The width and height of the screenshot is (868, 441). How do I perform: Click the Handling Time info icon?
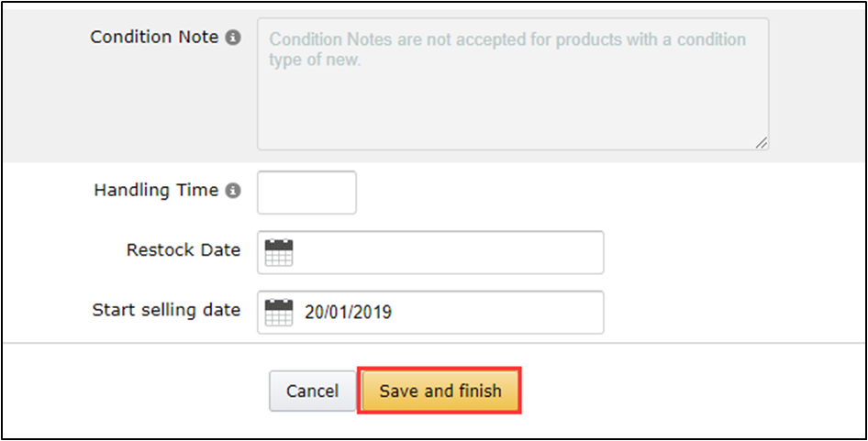(233, 192)
